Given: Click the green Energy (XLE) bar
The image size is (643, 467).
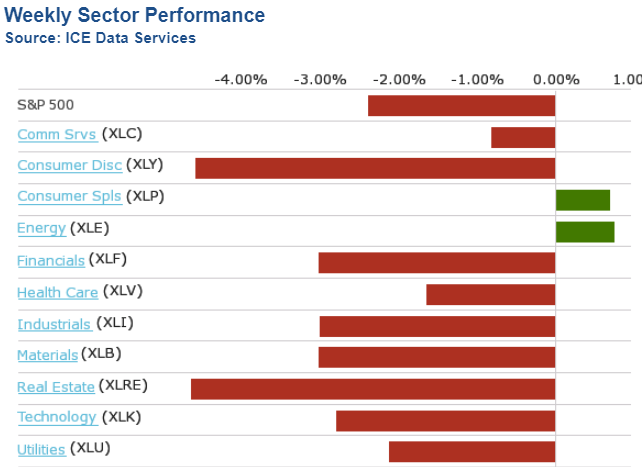Looking at the screenshot, I should pyautogui.click(x=585, y=231).
